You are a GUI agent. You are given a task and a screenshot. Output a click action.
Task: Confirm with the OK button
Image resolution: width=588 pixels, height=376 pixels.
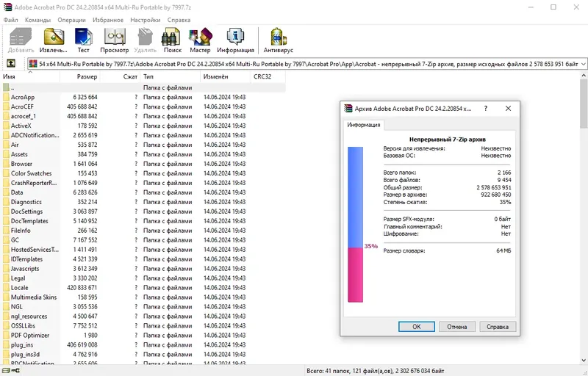pyautogui.click(x=417, y=327)
